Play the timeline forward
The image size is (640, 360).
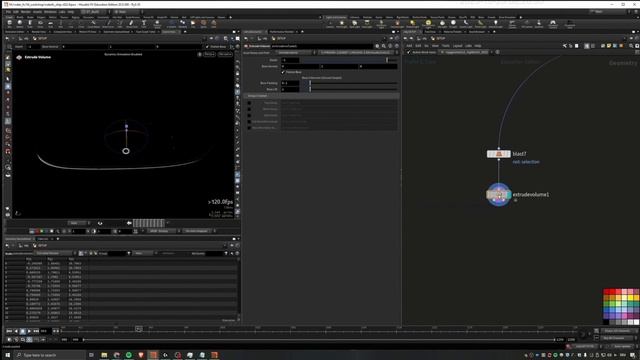pyautogui.click(x=29, y=331)
